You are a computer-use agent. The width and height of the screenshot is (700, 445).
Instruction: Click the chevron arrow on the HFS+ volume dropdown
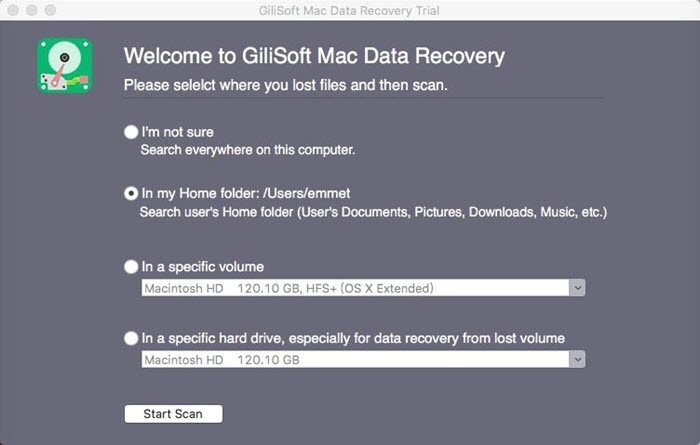point(576,288)
